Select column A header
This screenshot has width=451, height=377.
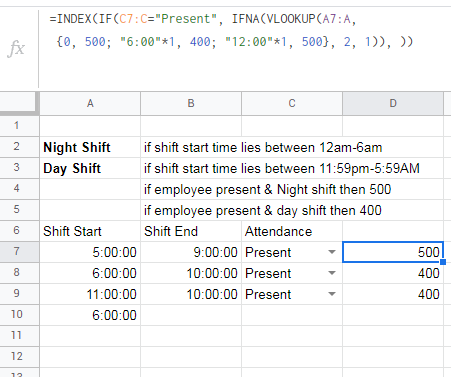click(90, 104)
